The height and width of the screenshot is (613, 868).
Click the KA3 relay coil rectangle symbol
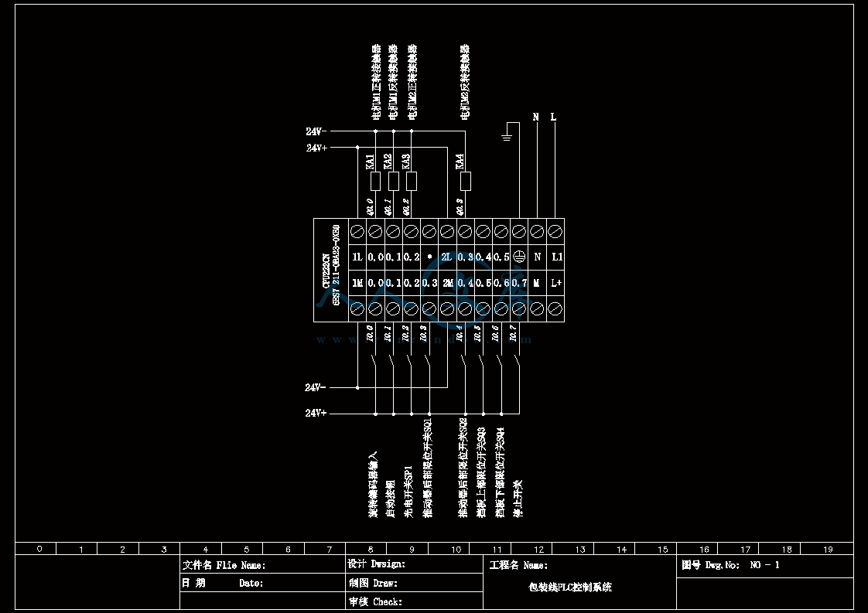pos(412,181)
